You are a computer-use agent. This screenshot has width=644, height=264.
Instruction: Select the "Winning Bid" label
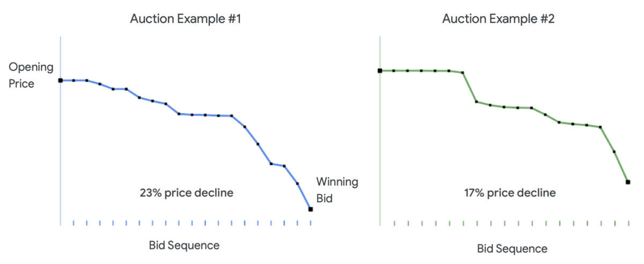(x=336, y=190)
